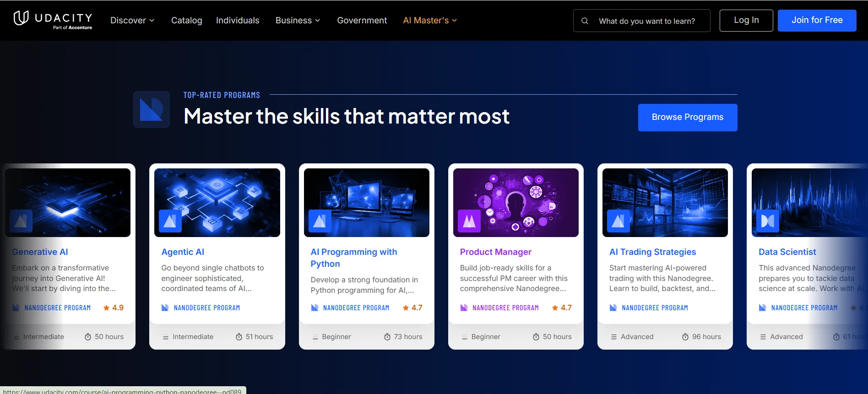Click the search magnifier icon
This screenshot has height=394, width=868.
[x=585, y=21]
